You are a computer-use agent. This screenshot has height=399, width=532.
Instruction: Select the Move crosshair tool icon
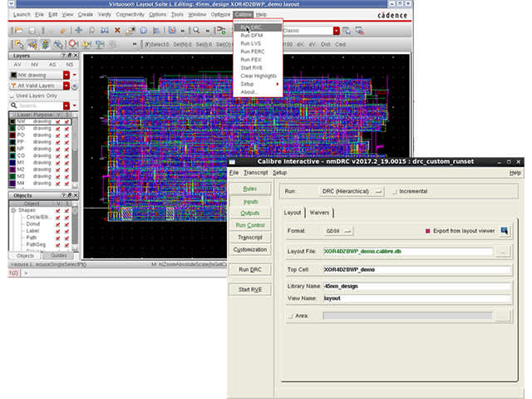click(79, 30)
